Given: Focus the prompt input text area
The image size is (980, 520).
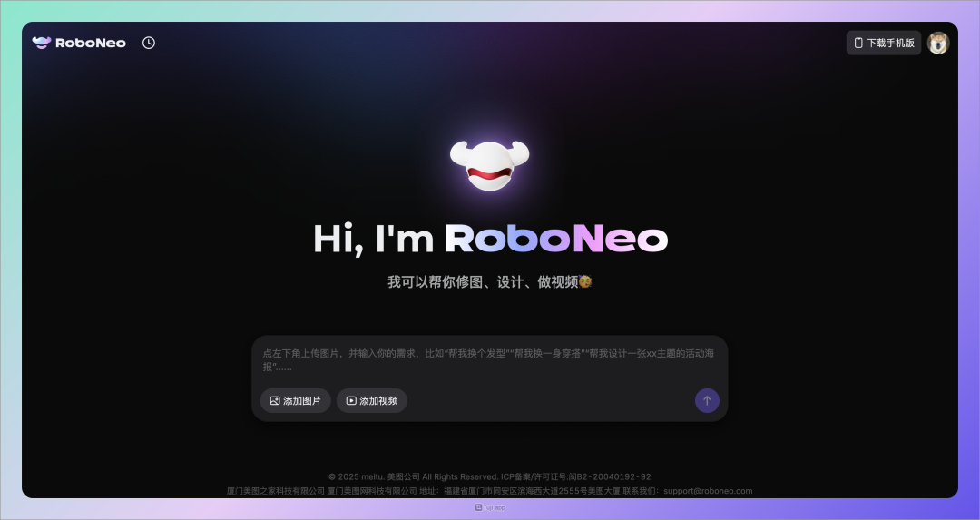Looking at the screenshot, I should 489,360.
